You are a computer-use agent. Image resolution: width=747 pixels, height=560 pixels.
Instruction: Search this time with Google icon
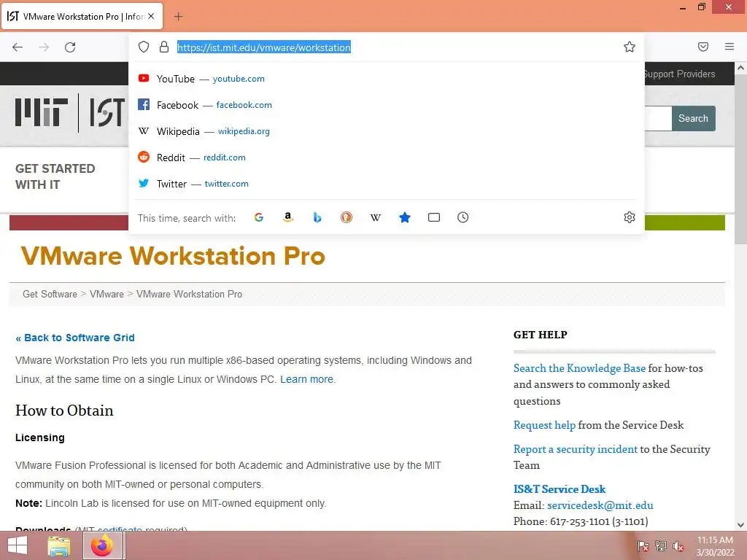pyautogui.click(x=259, y=217)
